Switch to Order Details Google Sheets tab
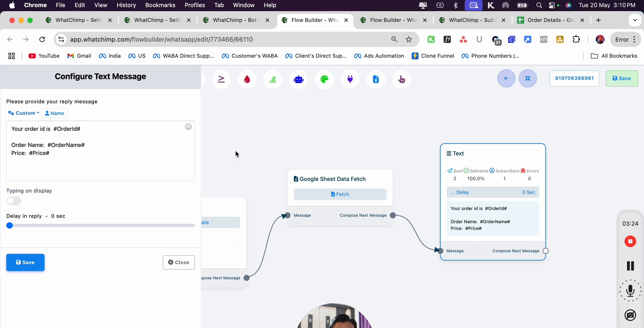644x328 pixels. (x=550, y=20)
